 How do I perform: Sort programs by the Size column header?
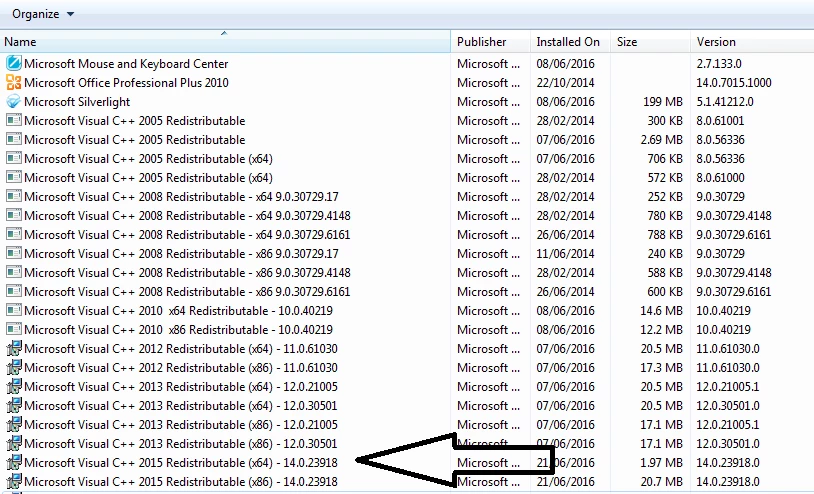[x=650, y=42]
